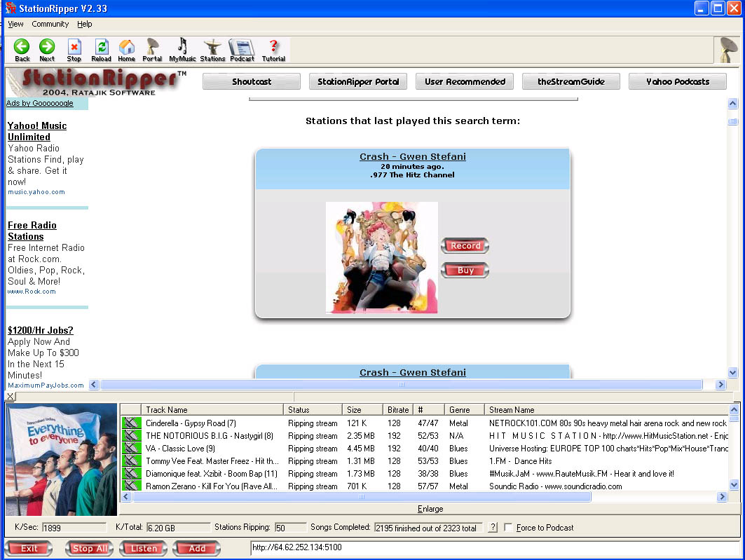Click ripping icon for Tommy Vee row
745x560 pixels.
click(132, 460)
